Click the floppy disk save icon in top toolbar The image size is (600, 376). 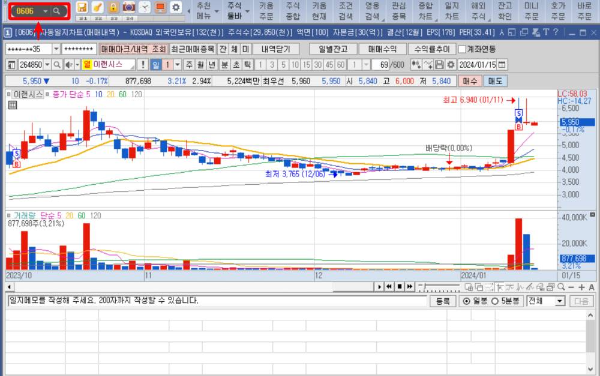(82, 7)
